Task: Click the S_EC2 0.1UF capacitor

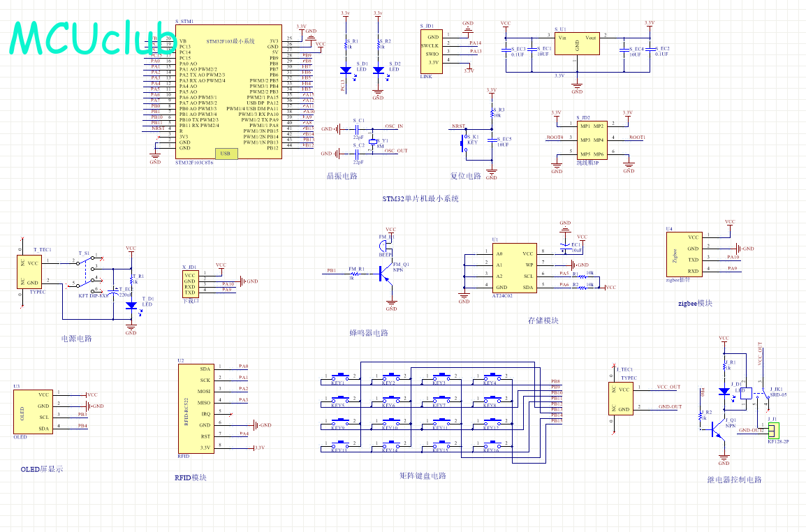Action: [x=650, y=50]
